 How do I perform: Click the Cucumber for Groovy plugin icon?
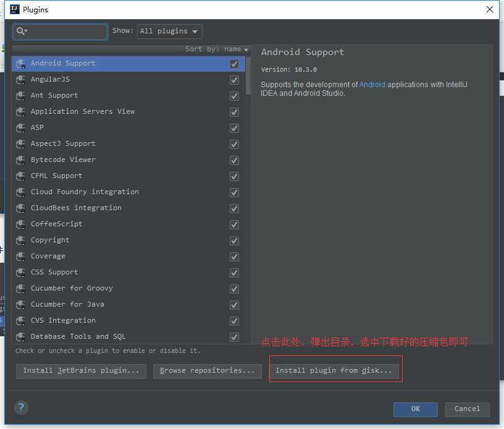point(20,289)
